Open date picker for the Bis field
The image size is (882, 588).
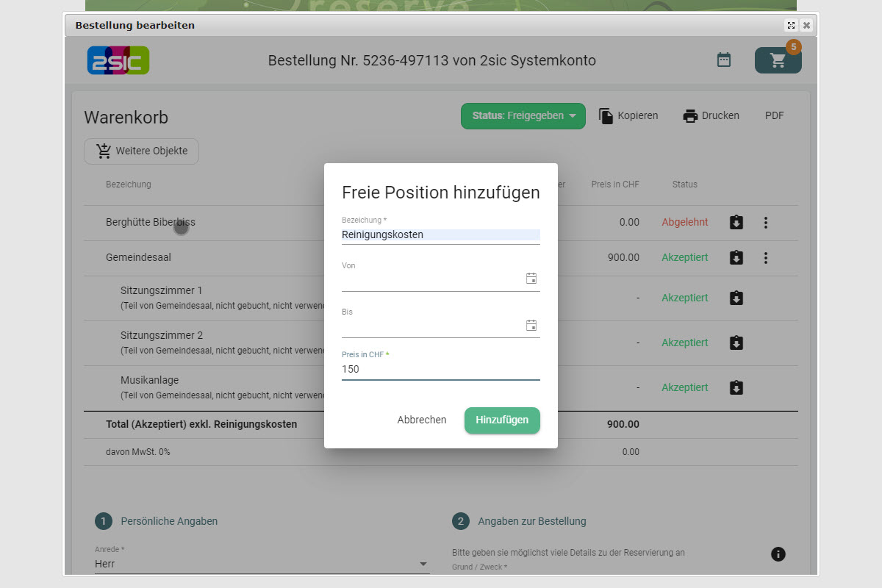point(531,326)
